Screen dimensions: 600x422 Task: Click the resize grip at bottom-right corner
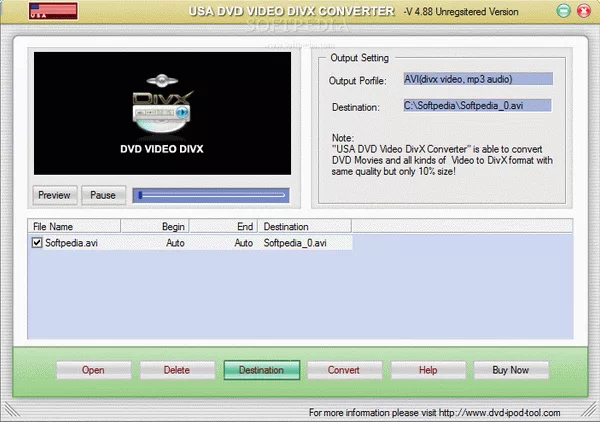click(x=589, y=411)
